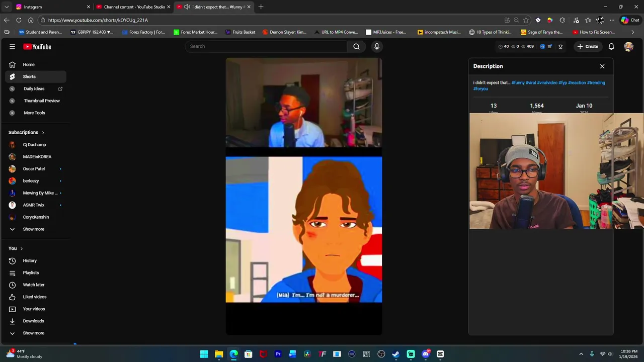This screenshot has width=644, height=362.
Task: Close the Instagram tab
Action: [89, 7]
